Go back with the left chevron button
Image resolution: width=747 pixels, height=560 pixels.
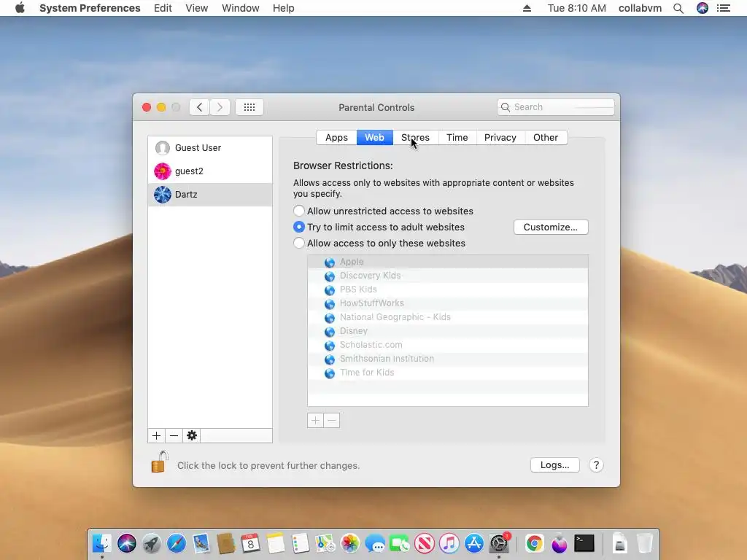(x=200, y=107)
